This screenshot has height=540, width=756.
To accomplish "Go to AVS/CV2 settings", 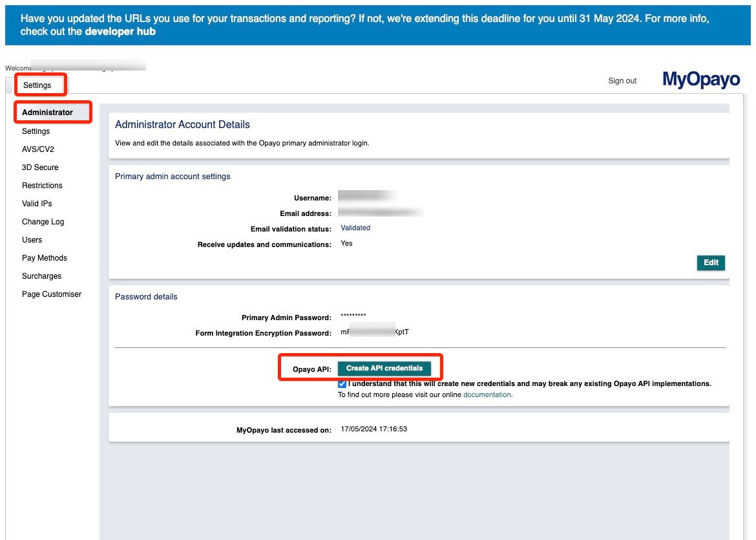I will 38,149.
